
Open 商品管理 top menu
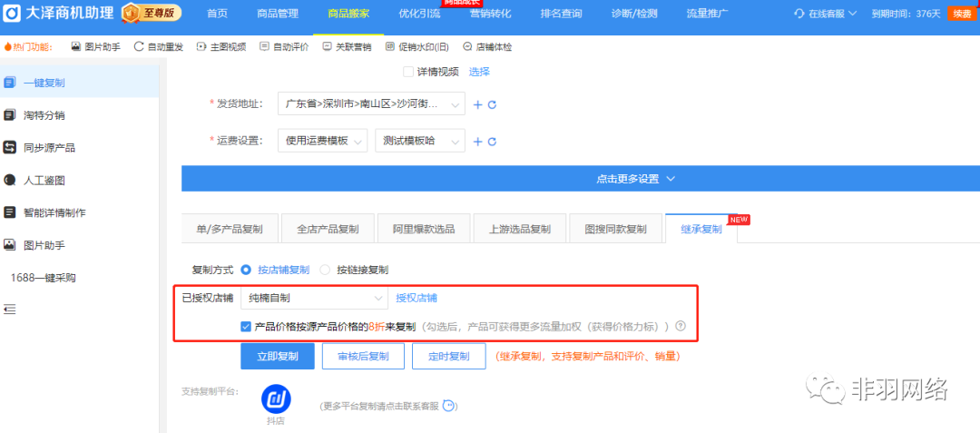click(277, 13)
